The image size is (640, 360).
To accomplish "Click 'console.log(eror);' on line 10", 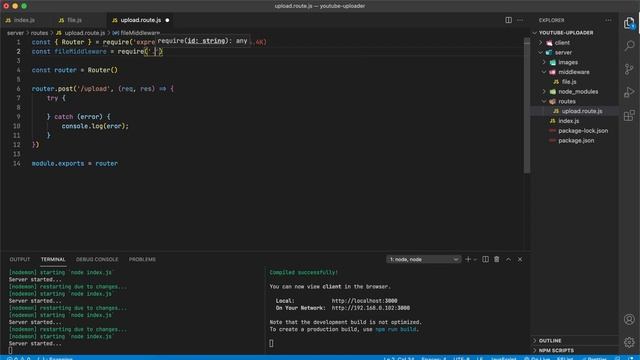I will point(95,126).
